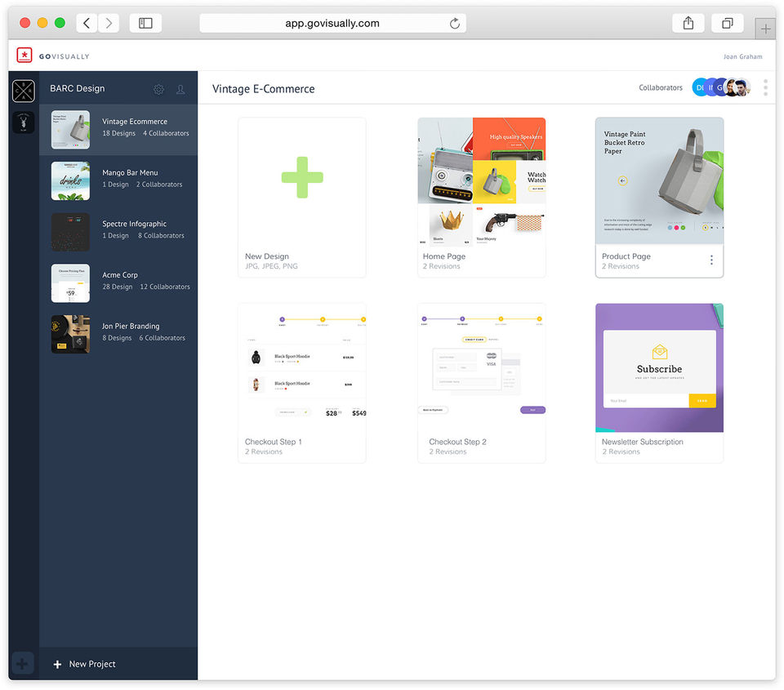This screenshot has width=784, height=690.
Task: Click the G collaborator avatar
Action: [x=720, y=87]
